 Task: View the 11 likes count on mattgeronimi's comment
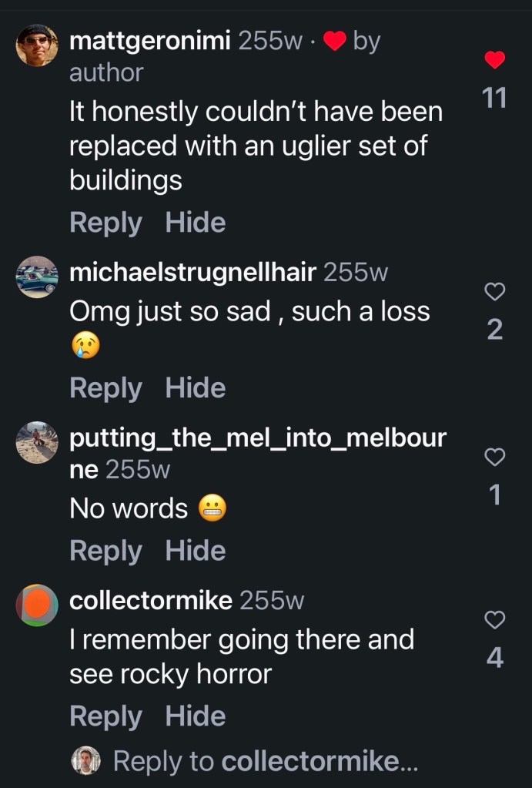[x=494, y=98]
